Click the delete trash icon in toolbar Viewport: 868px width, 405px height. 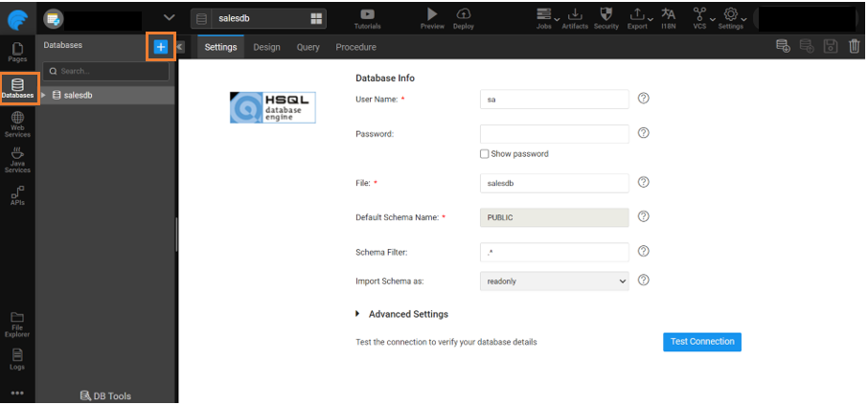855,46
